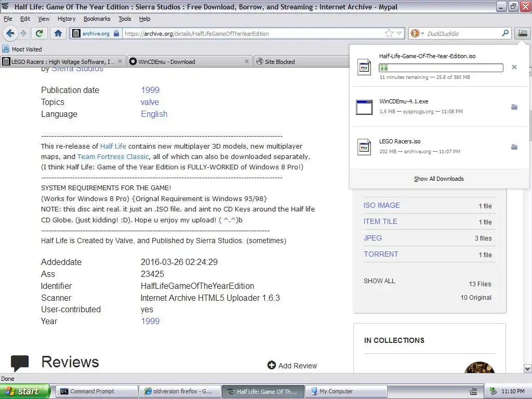The image size is (532, 399).
Task: Click the 1999 Year link
Action: click(150, 321)
